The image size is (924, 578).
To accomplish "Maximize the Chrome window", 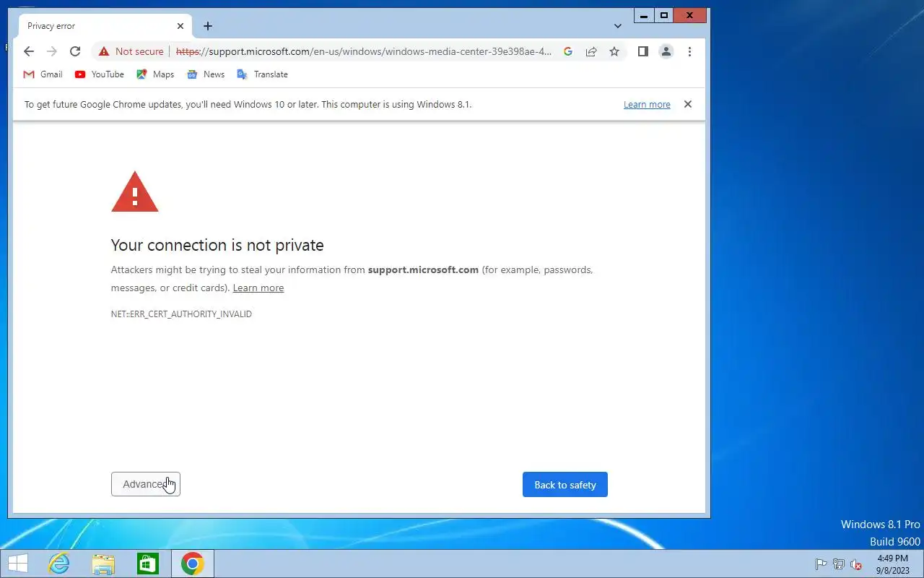I will (664, 15).
